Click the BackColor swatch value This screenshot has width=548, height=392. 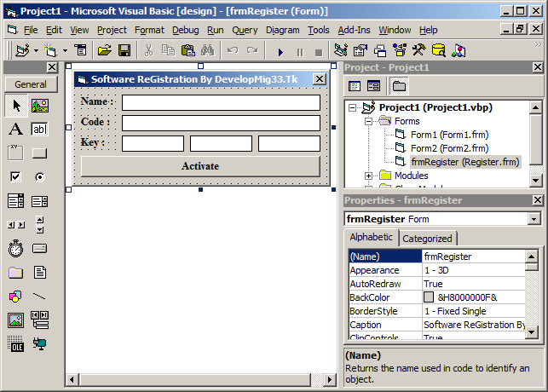tap(429, 297)
